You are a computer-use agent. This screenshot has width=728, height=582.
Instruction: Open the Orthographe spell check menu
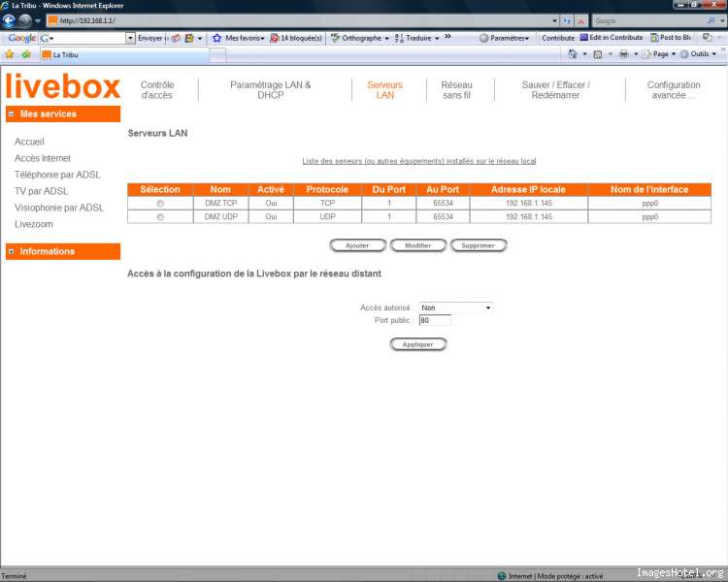click(360, 38)
